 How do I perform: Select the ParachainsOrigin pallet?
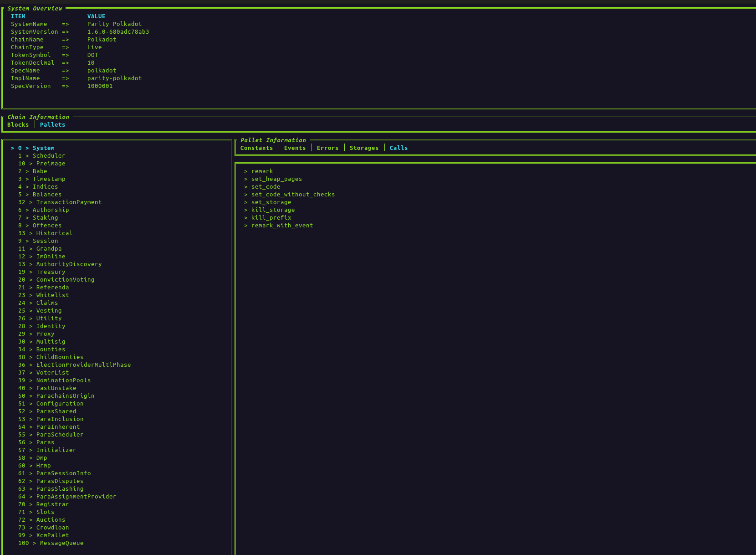56,396
